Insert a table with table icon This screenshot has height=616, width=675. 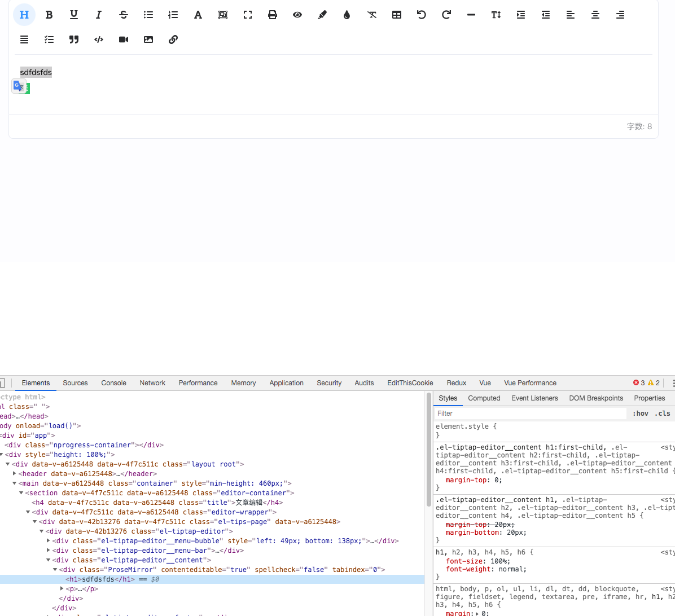pos(397,15)
